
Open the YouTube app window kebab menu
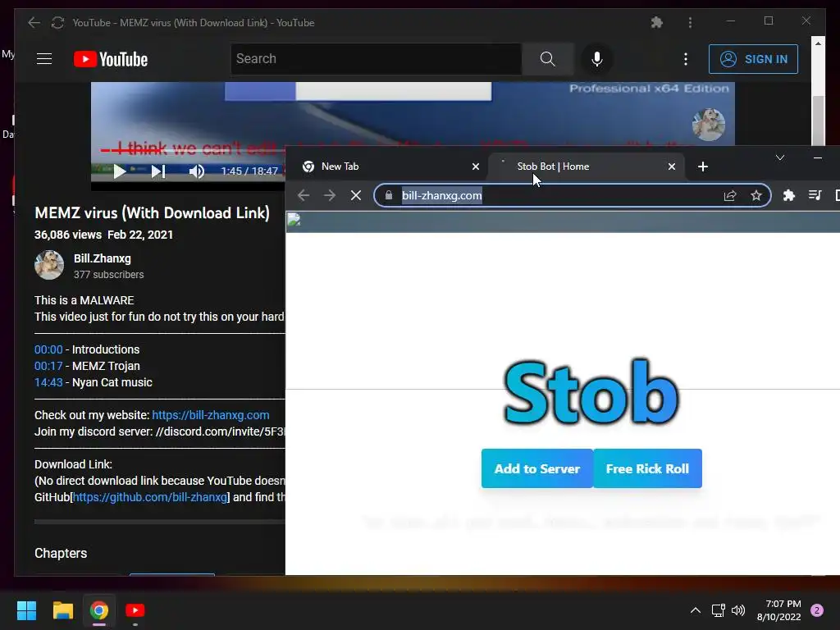[690, 22]
